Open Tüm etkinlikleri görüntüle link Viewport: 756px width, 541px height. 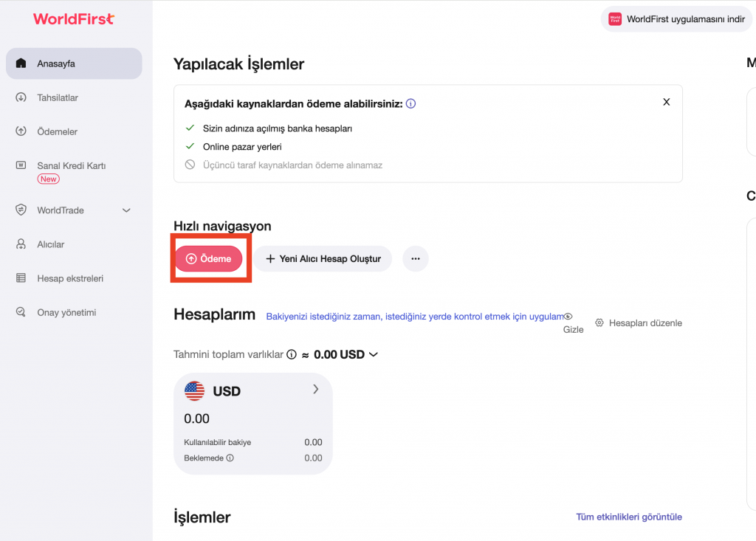tap(629, 517)
